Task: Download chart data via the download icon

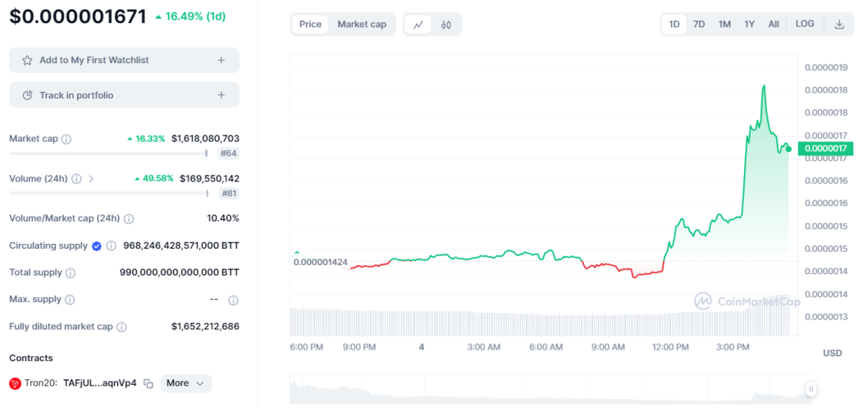Action: tap(839, 25)
